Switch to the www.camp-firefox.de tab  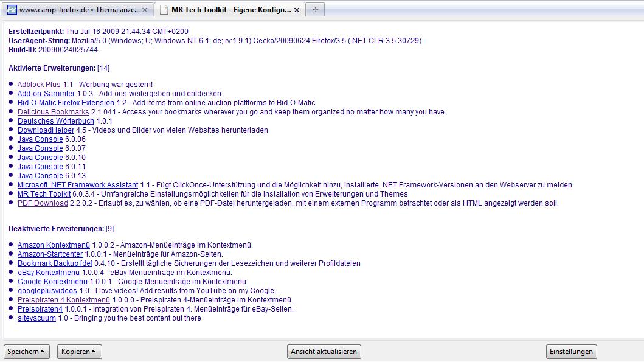click(x=77, y=10)
